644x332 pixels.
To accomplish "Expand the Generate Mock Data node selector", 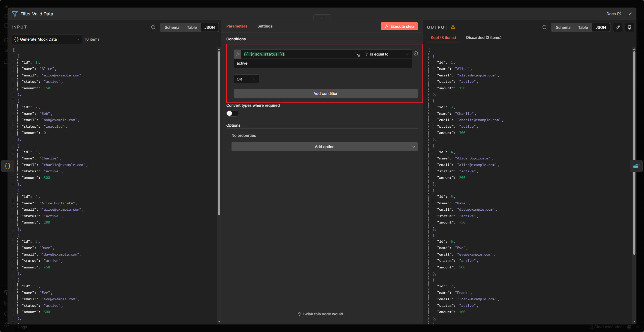I will (47, 39).
